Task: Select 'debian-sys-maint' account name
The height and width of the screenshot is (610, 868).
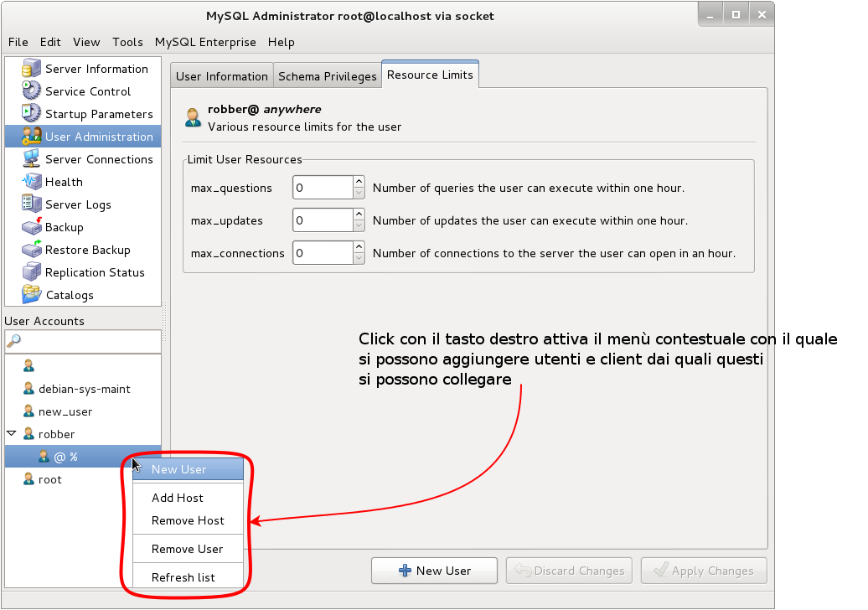Action: [85, 389]
